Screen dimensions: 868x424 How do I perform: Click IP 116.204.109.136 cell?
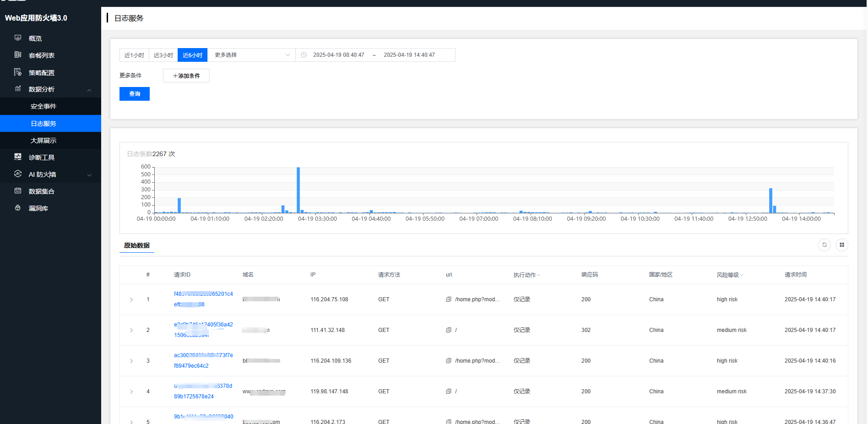[331, 361]
